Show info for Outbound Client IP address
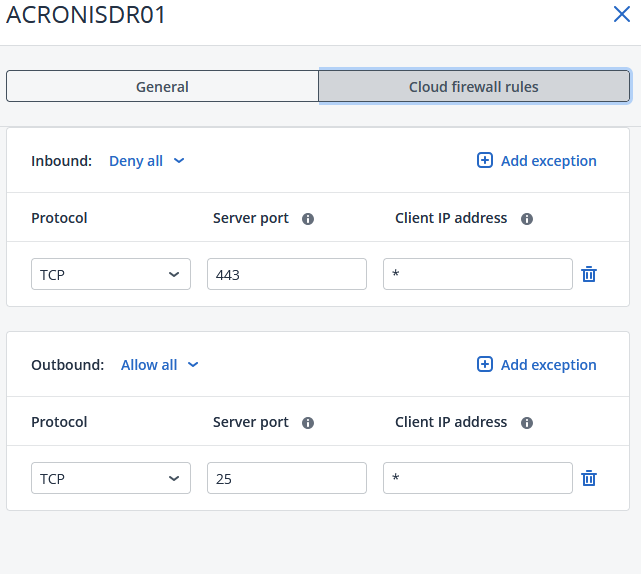Image resolution: width=641 pixels, height=574 pixels. [x=527, y=423]
